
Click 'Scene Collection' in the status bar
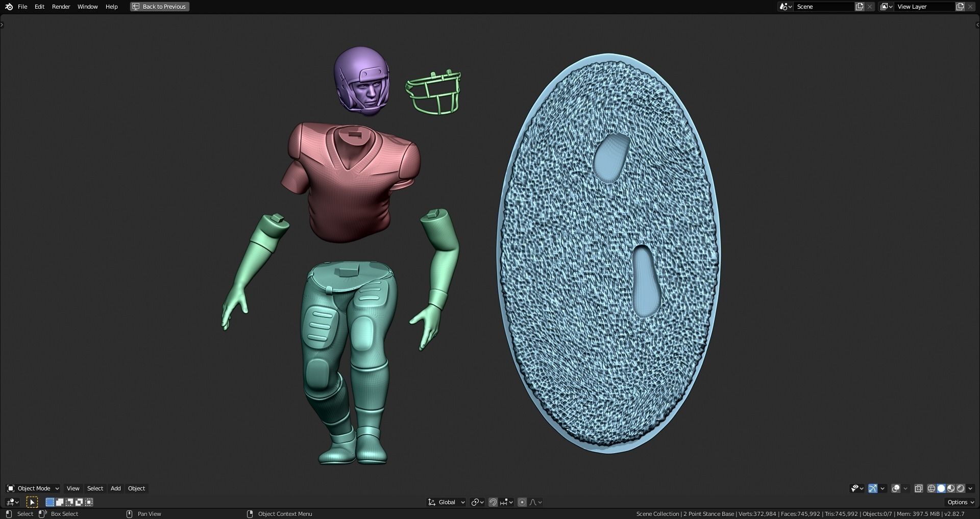(x=657, y=514)
